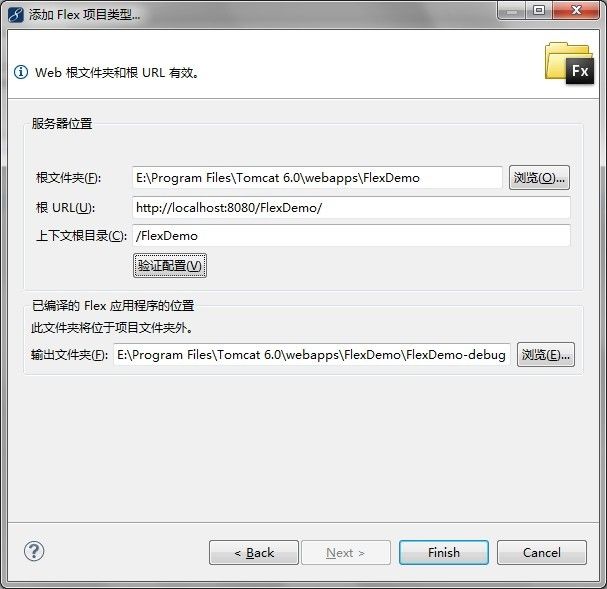Cancel the Flex project type dialog
Image resolution: width=607 pixels, height=589 pixels.
542,553
